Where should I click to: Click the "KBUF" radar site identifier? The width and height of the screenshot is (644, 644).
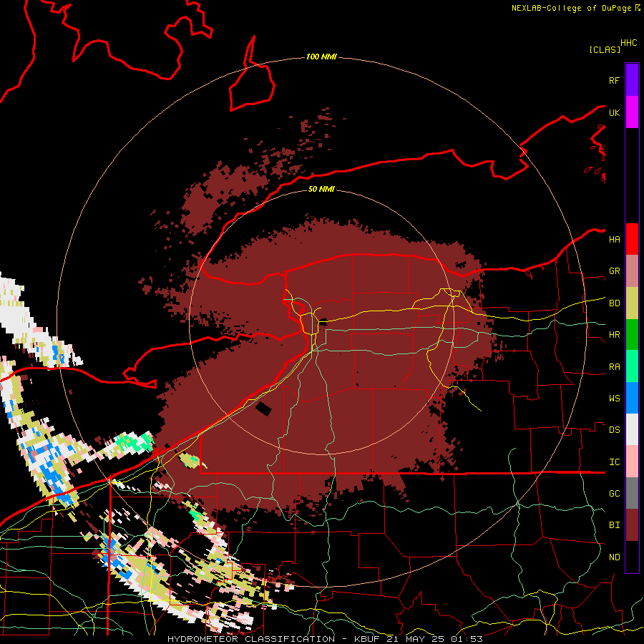(367, 639)
